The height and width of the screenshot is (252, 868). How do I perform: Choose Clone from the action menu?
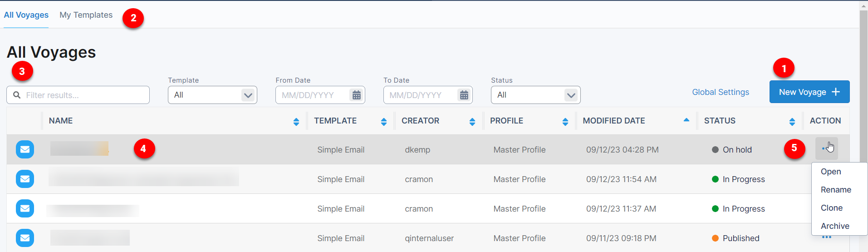[831, 208]
